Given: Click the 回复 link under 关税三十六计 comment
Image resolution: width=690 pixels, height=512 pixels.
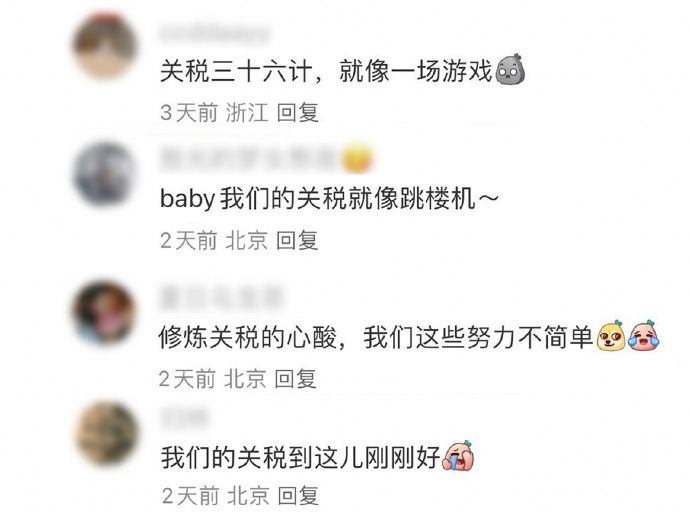Looking at the screenshot, I should [297, 113].
